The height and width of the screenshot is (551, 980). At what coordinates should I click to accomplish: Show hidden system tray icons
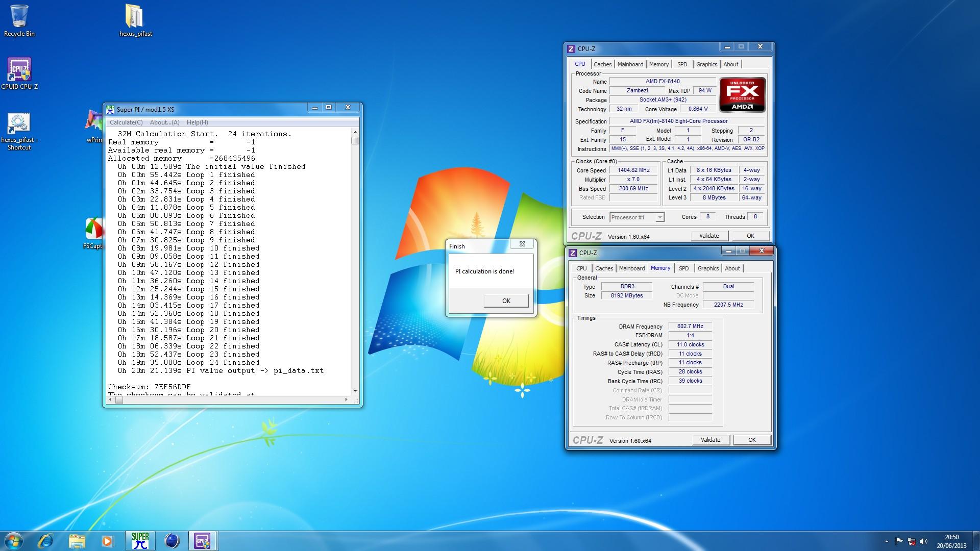pos(887,541)
